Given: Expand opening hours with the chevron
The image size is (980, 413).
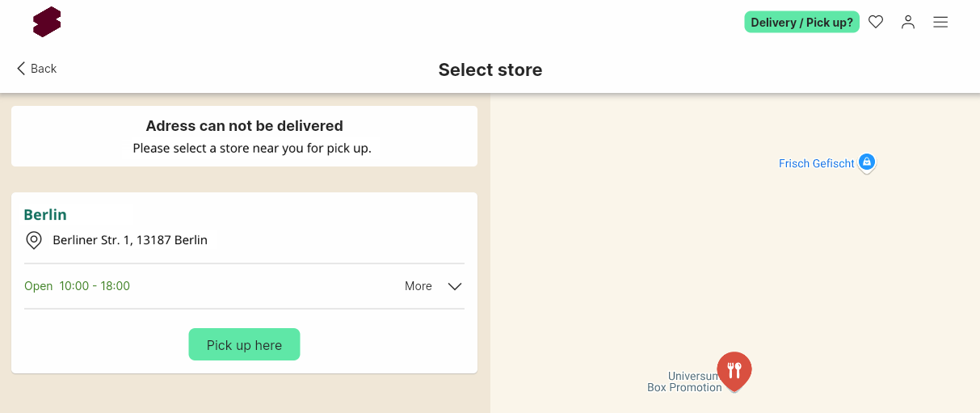Looking at the screenshot, I should (455, 286).
